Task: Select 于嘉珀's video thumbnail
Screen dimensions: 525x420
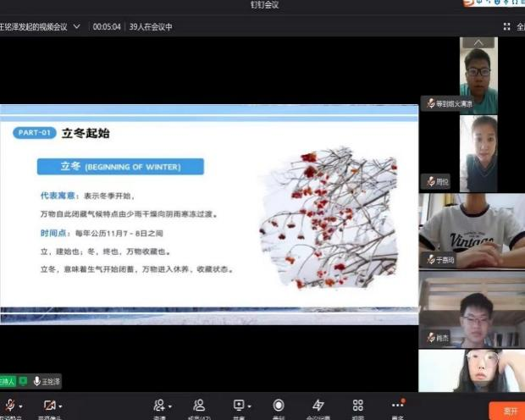Action: tap(472, 230)
